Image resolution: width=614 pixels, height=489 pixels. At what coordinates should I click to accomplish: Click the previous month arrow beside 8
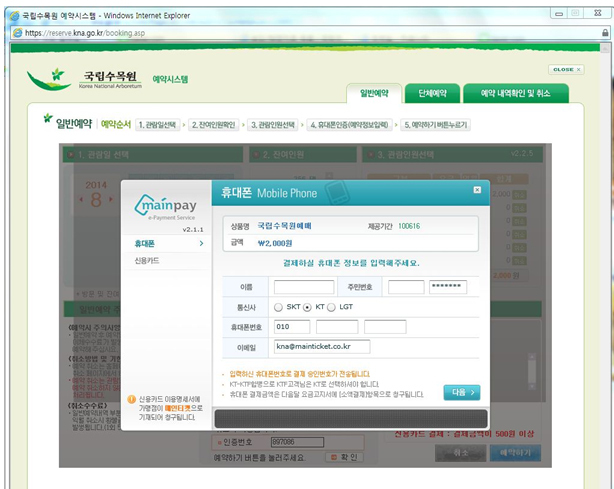click(81, 200)
